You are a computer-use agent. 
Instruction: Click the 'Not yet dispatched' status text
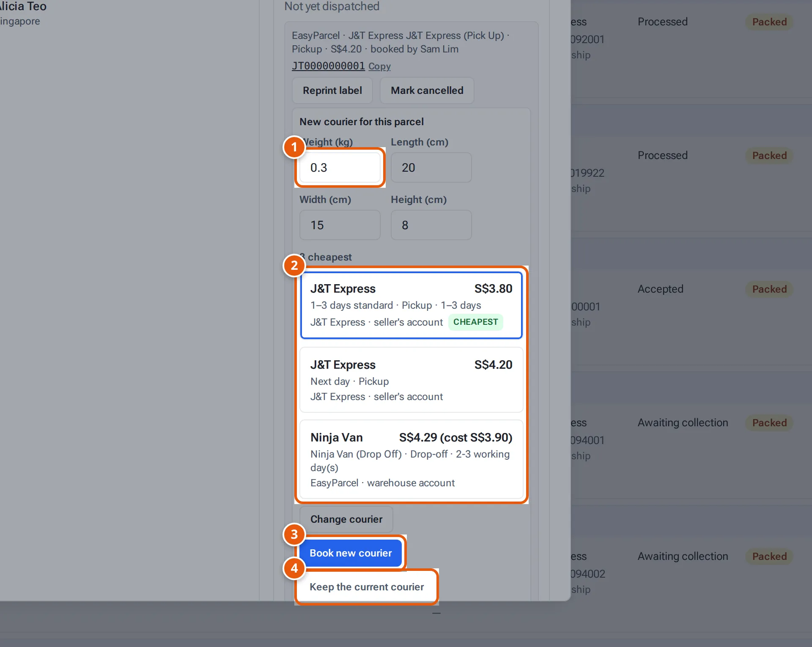click(x=332, y=6)
